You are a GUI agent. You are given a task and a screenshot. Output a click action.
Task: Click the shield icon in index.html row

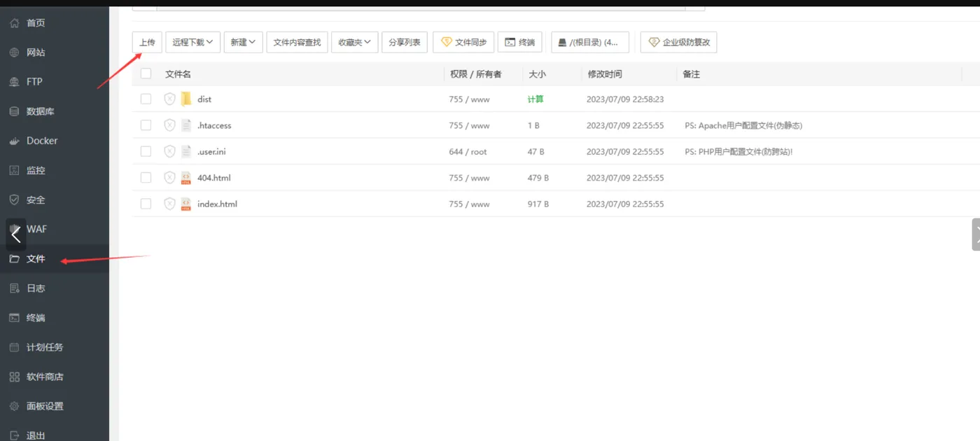tap(169, 204)
